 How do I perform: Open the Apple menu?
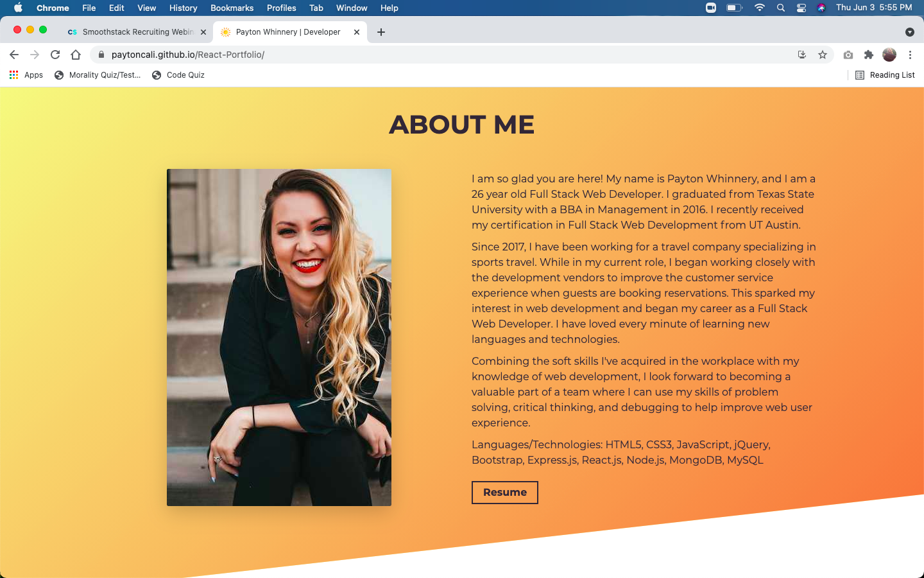tap(18, 8)
